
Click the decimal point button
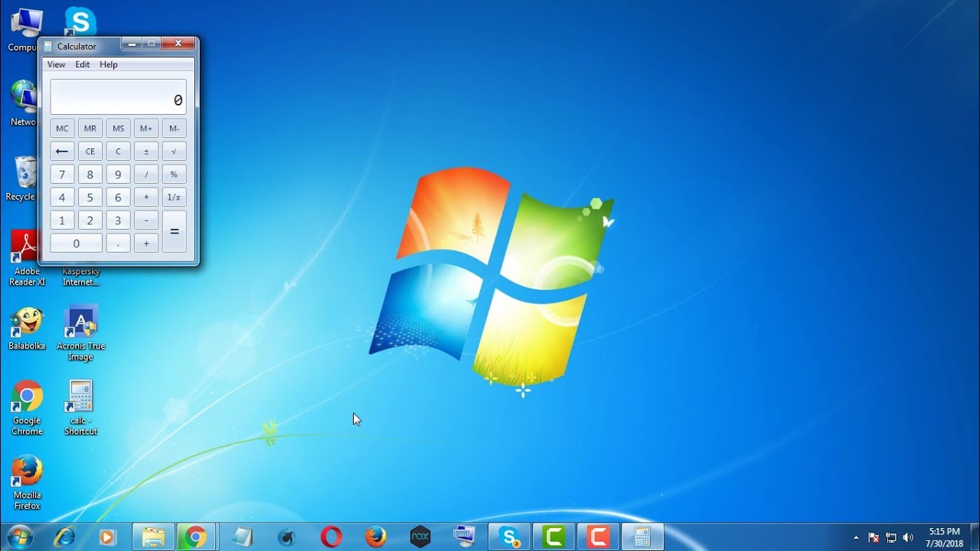pos(118,243)
